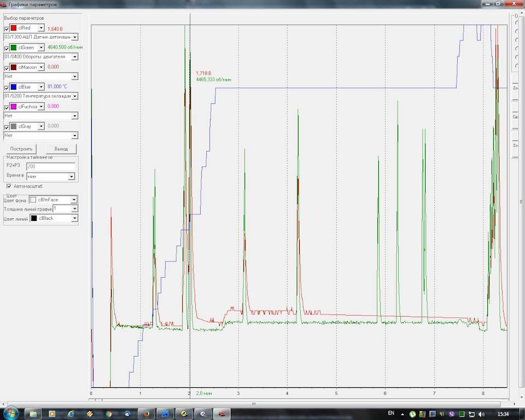Screen dimensions: 525x420
Task: Click the Выход button
Action: point(61,149)
